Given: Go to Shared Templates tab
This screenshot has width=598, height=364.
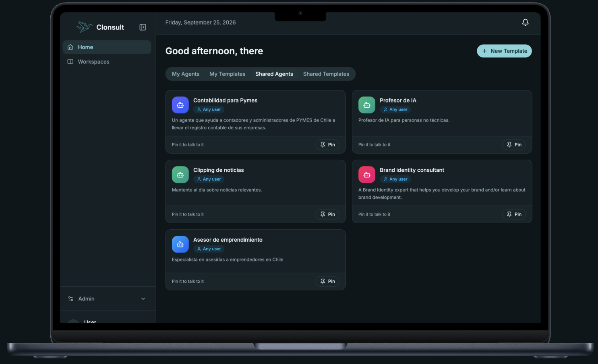Looking at the screenshot, I should [326, 74].
